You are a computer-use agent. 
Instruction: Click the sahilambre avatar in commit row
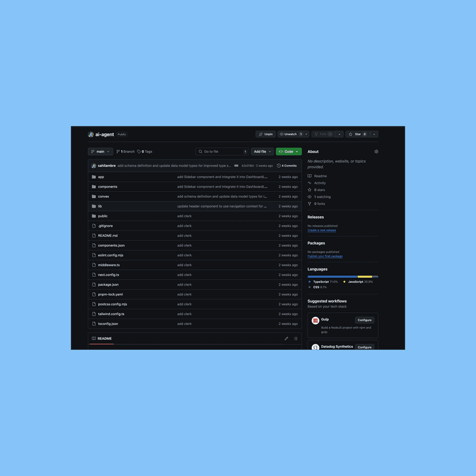[x=94, y=166]
